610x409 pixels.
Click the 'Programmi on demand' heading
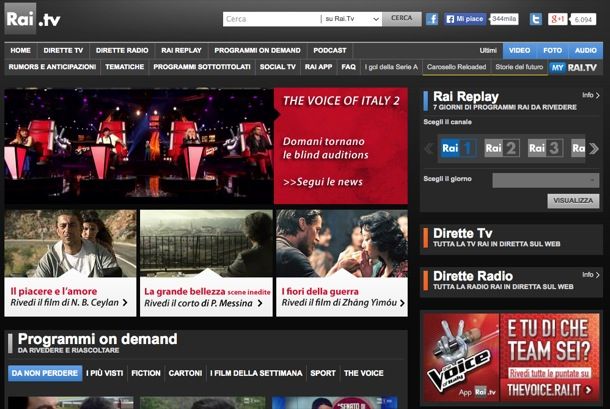click(97, 339)
